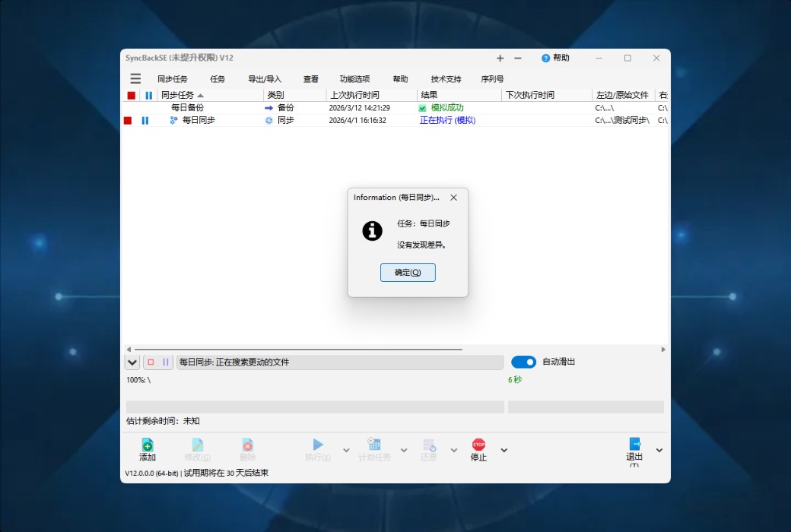
Task: Expand the dropdown arrow next to 执行
Action: (x=345, y=450)
